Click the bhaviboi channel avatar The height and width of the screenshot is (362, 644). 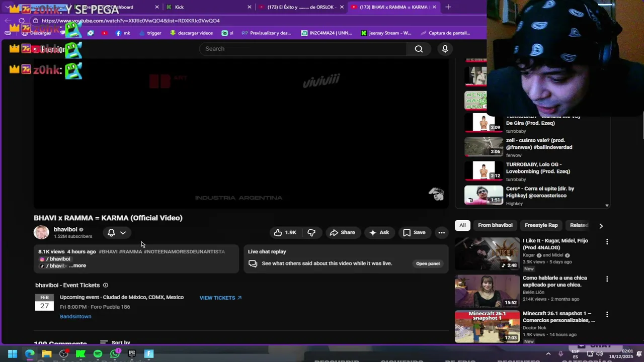pos(41,232)
